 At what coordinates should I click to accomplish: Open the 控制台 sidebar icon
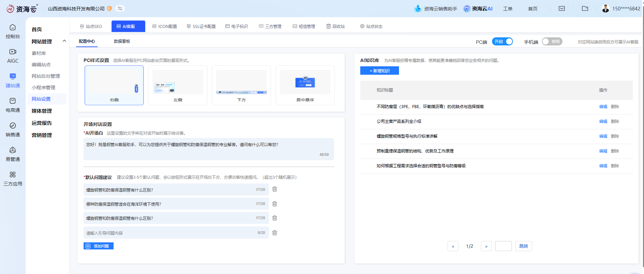12,31
